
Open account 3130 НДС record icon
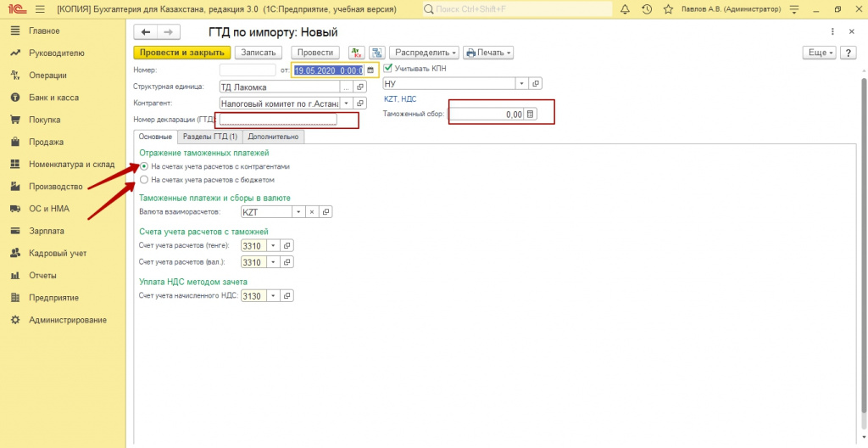pos(287,296)
